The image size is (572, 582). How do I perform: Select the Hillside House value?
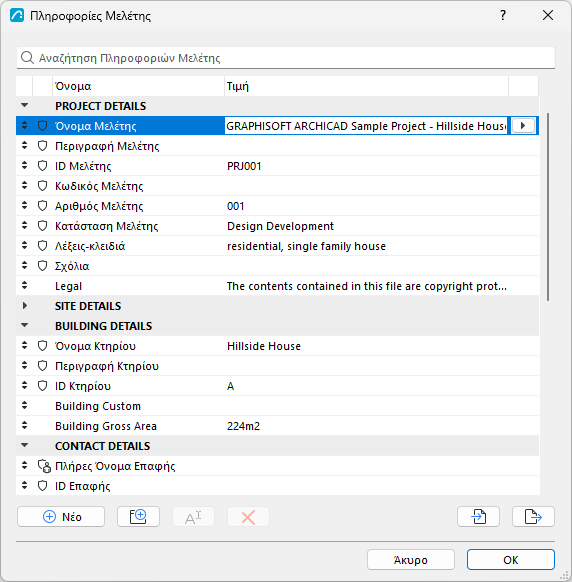264,346
